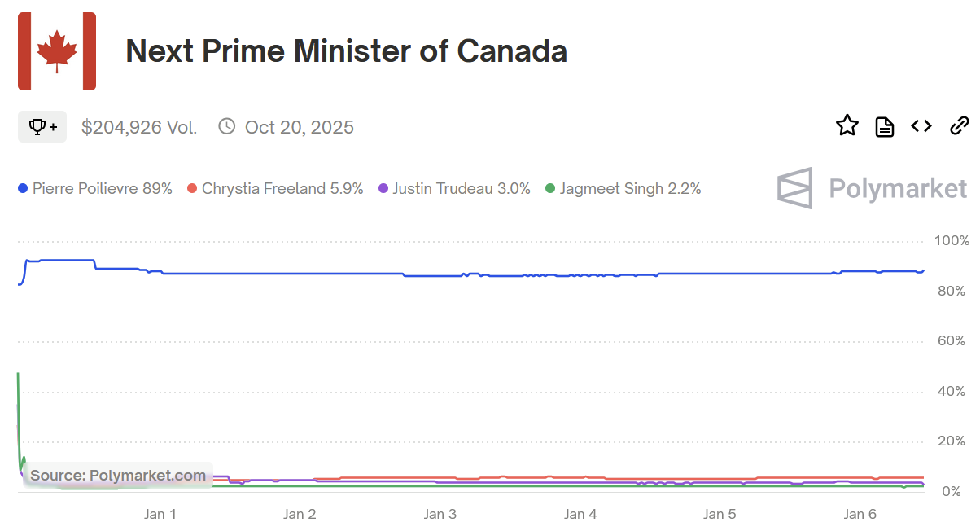Screen dimensions: 980x531
Task: Click the $204,926 Vol. text
Action: click(x=139, y=127)
